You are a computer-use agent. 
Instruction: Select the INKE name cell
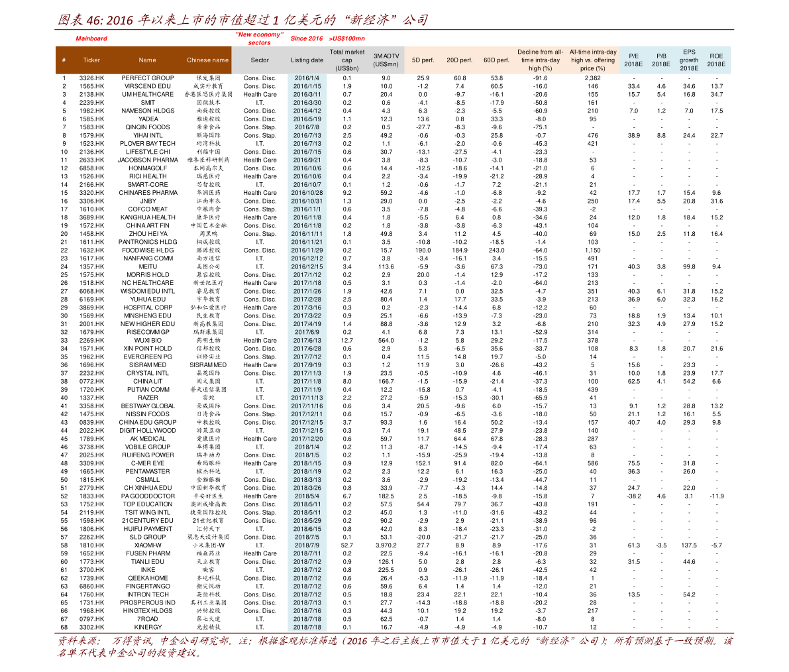click(148, 570)
